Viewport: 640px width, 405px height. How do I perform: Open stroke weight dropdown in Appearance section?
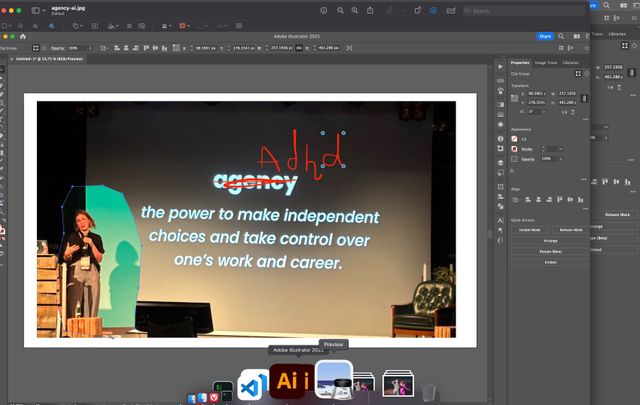click(x=561, y=149)
